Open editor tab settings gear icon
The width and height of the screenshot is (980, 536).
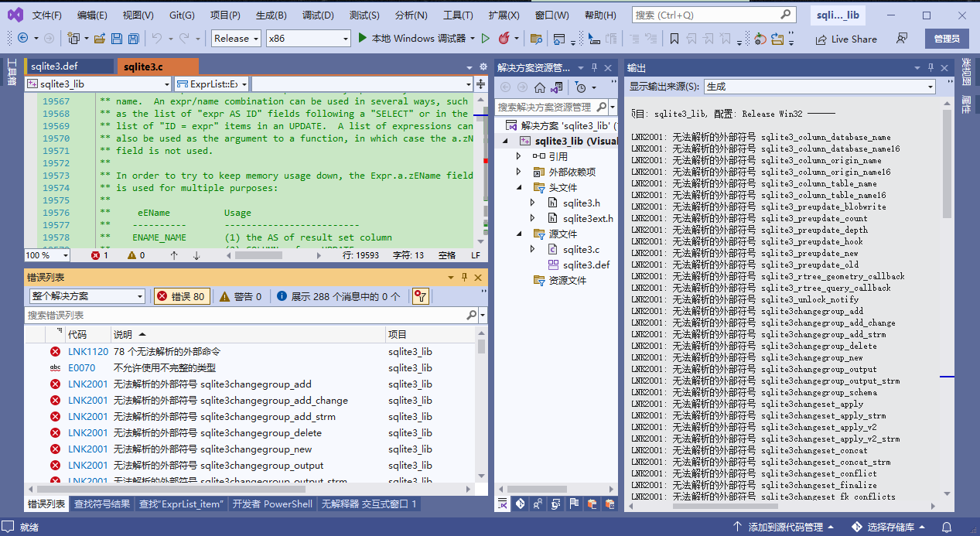click(482, 67)
